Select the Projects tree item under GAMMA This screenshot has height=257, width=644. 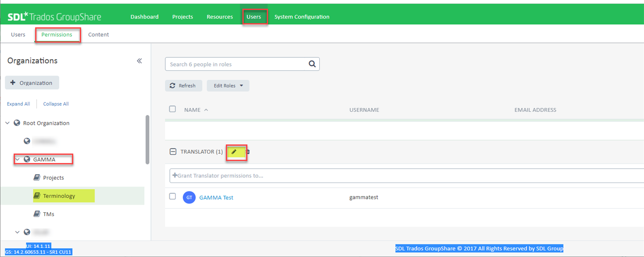(x=54, y=178)
